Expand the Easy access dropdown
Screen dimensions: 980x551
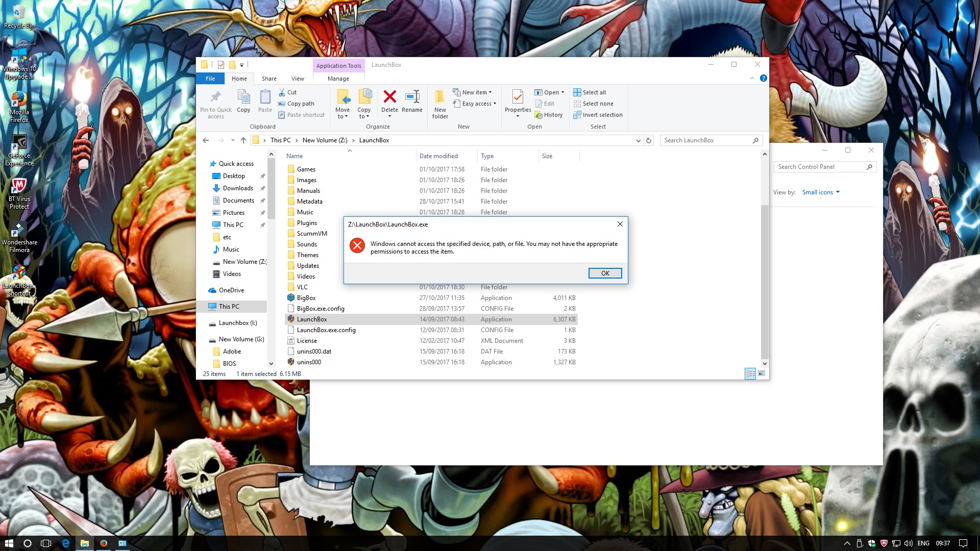tap(474, 104)
